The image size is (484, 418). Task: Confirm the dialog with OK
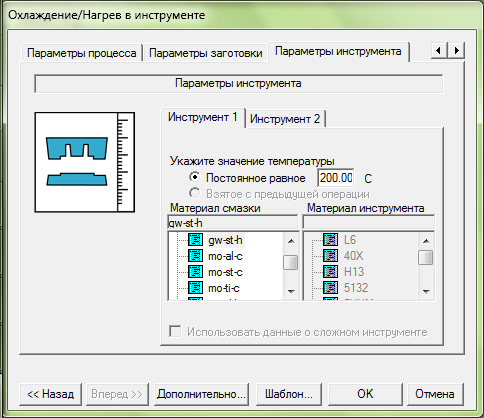coord(365,394)
